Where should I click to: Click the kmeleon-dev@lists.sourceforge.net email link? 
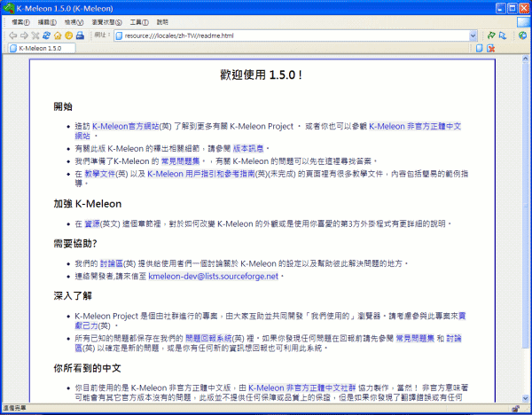(213, 276)
